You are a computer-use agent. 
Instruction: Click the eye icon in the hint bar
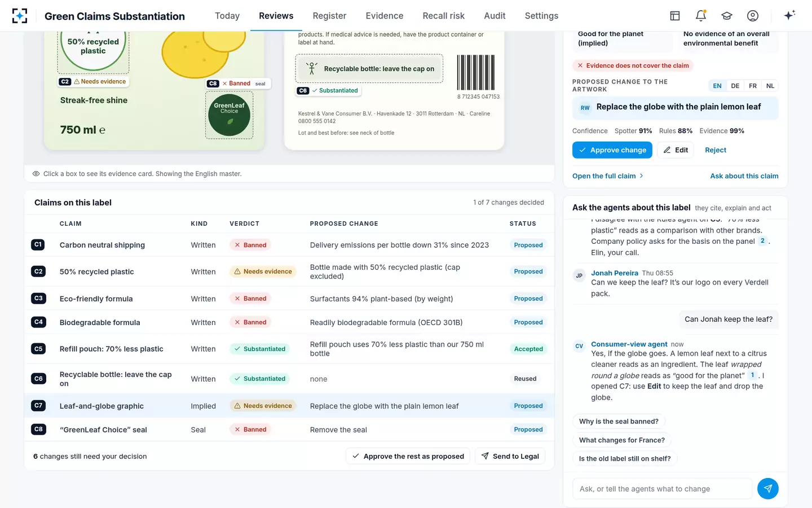tap(36, 174)
